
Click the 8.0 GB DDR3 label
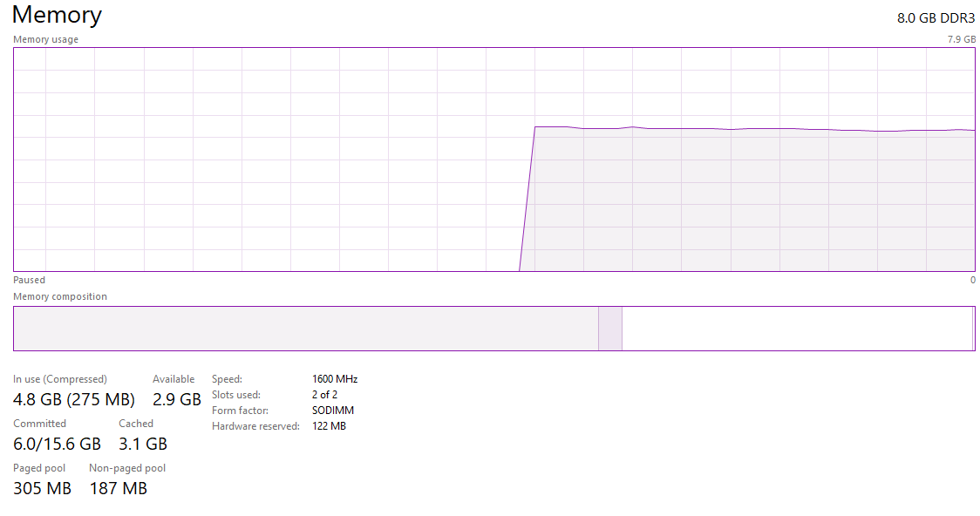click(936, 18)
